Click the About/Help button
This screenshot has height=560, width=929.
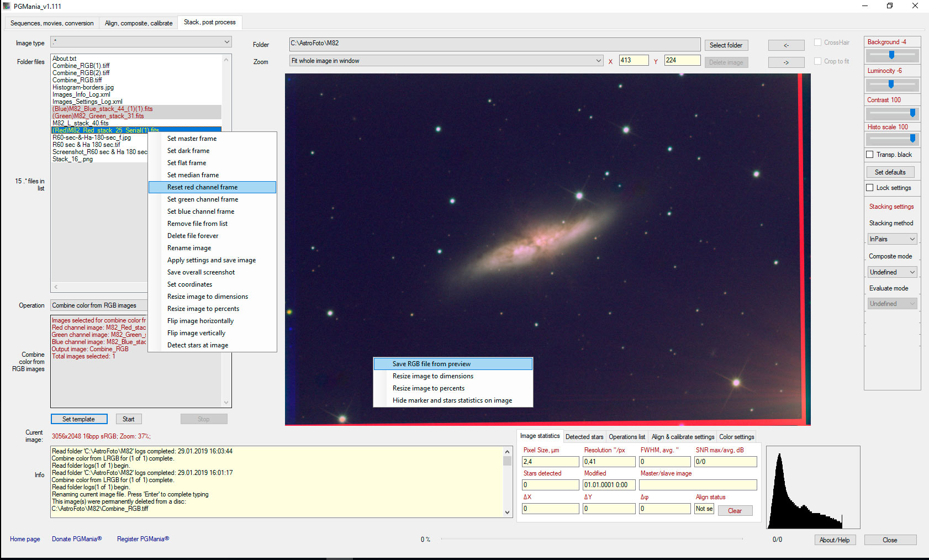coord(835,540)
